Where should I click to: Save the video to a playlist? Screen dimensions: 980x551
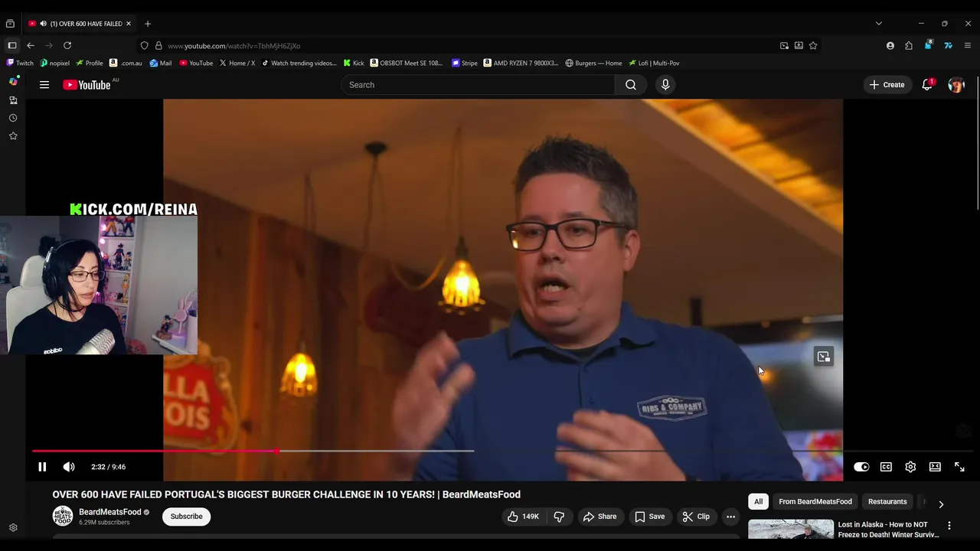click(x=650, y=517)
